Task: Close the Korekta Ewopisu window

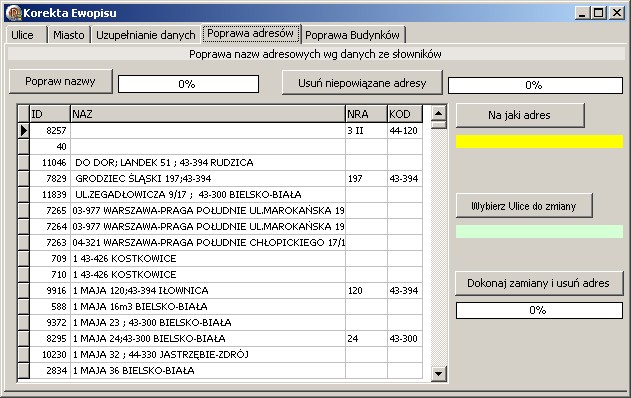Action: [617, 13]
